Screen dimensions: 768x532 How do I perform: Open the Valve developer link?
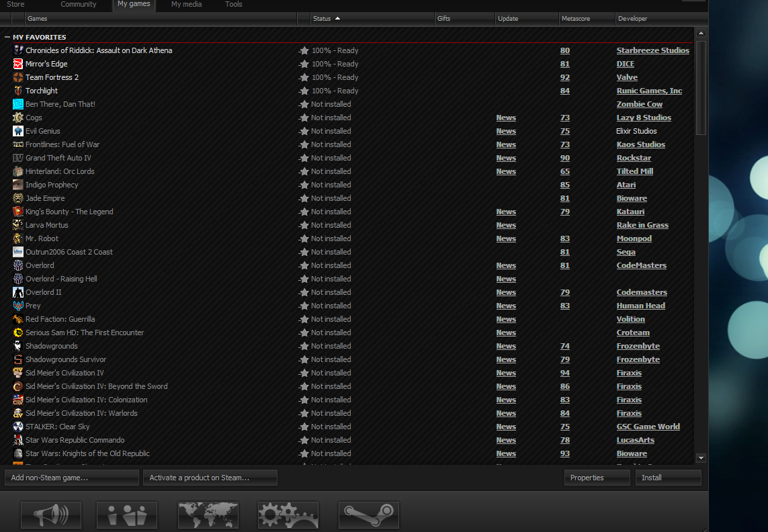click(x=627, y=77)
